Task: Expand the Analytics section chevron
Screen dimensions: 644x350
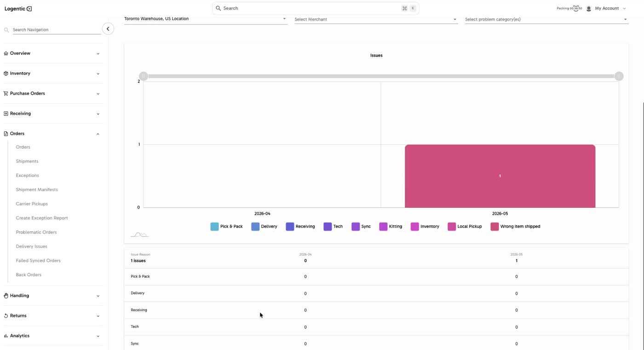Action: 98,336
